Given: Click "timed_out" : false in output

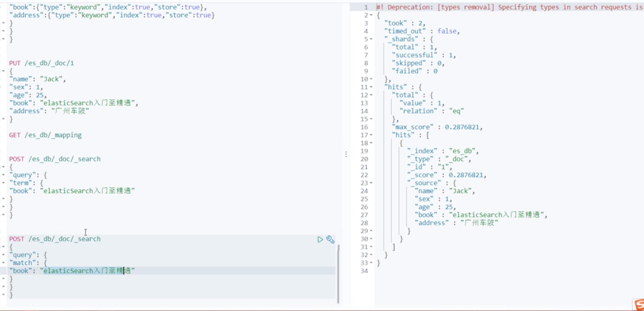Looking at the screenshot, I should pos(422,31).
